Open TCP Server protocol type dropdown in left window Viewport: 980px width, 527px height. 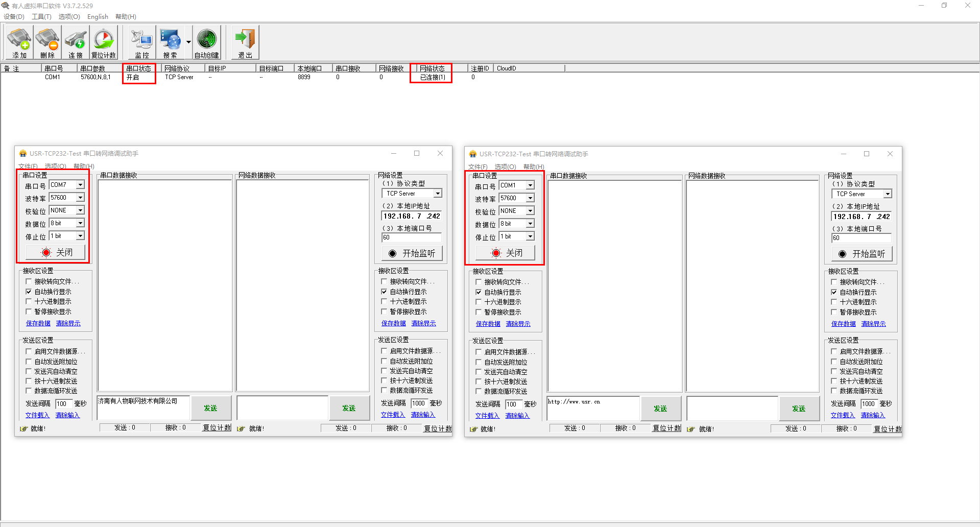pyautogui.click(x=438, y=194)
